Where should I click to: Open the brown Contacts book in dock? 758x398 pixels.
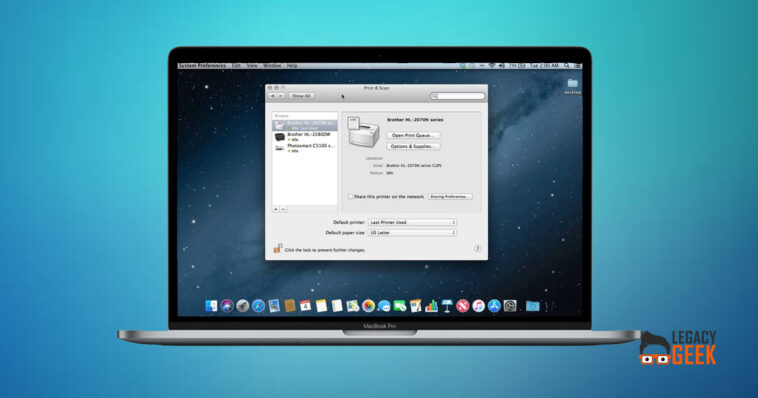(x=290, y=306)
